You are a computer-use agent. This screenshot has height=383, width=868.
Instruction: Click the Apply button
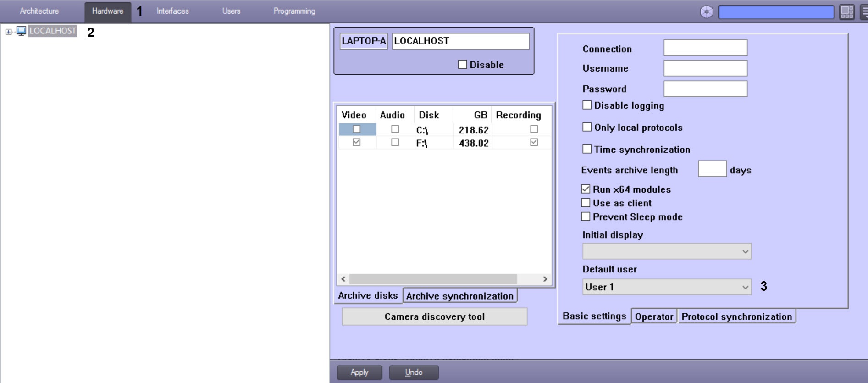(x=359, y=372)
